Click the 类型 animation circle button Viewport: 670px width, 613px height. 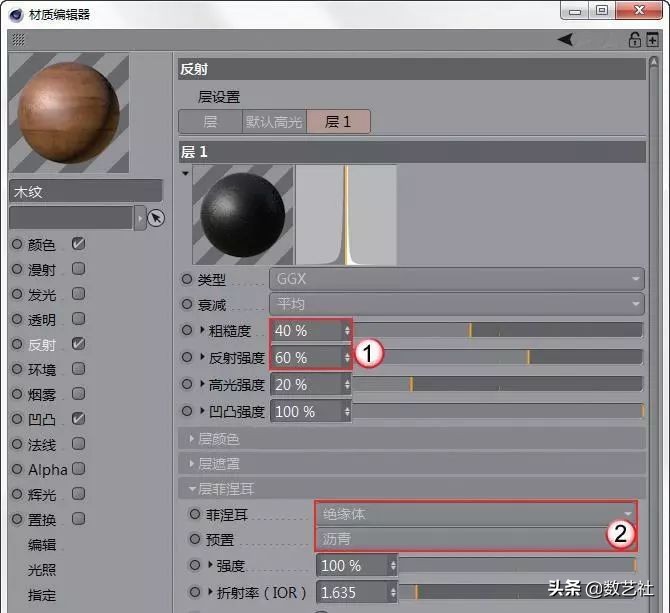pyautogui.click(x=187, y=279)
